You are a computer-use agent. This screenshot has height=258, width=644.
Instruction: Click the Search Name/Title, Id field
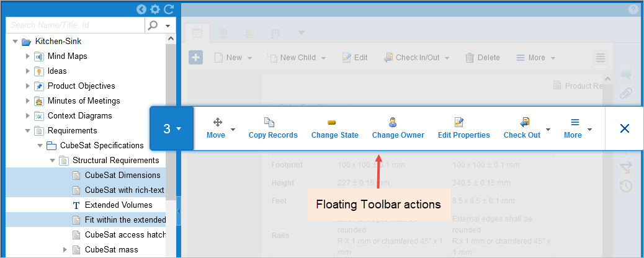76,25
